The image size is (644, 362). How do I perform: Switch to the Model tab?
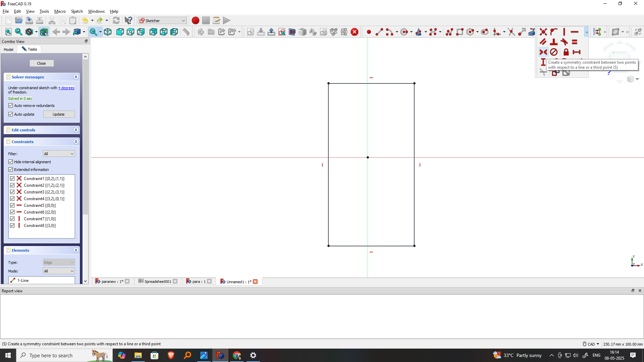point(8,49)
